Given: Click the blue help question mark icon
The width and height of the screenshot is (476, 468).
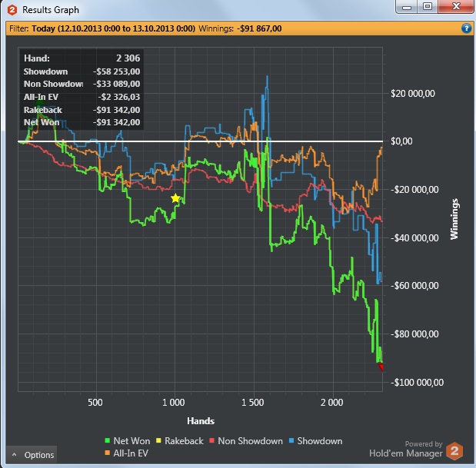Looking at the screenshot, I should (x=466, y=28).
